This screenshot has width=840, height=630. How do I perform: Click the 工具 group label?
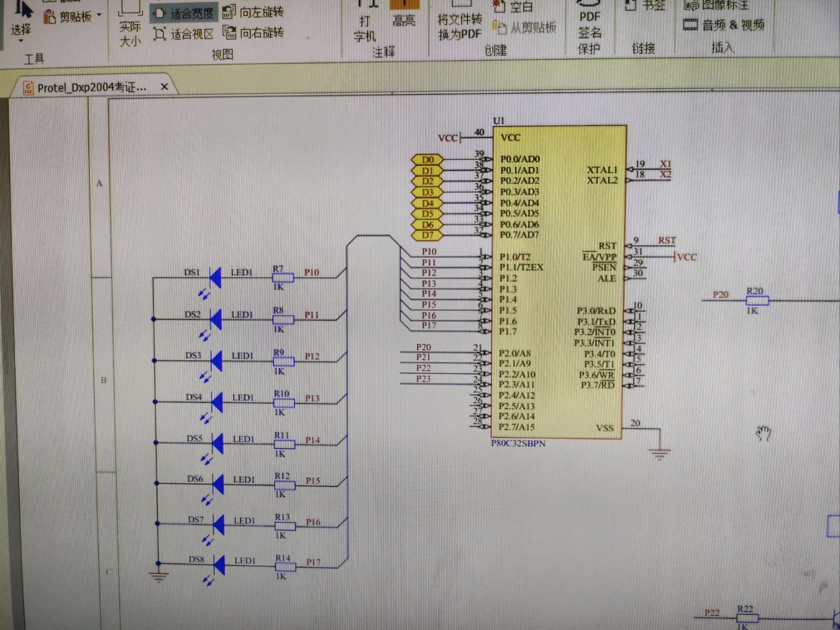click(34, 59)
